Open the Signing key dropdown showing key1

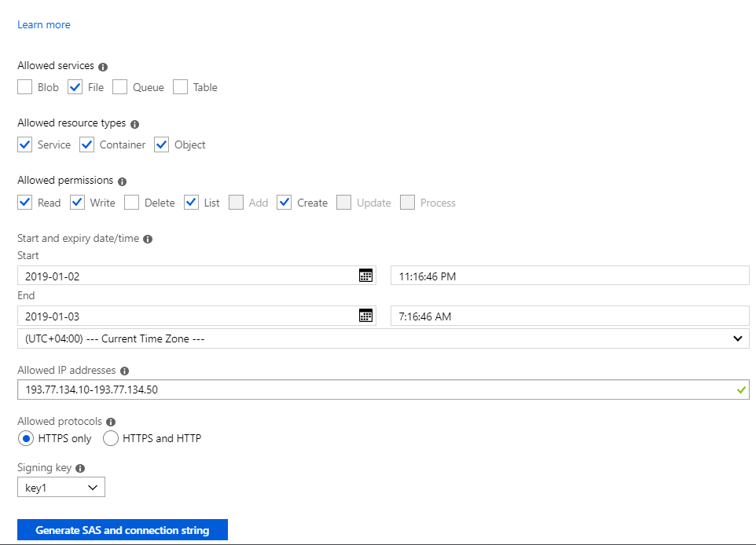pos(61,487)
